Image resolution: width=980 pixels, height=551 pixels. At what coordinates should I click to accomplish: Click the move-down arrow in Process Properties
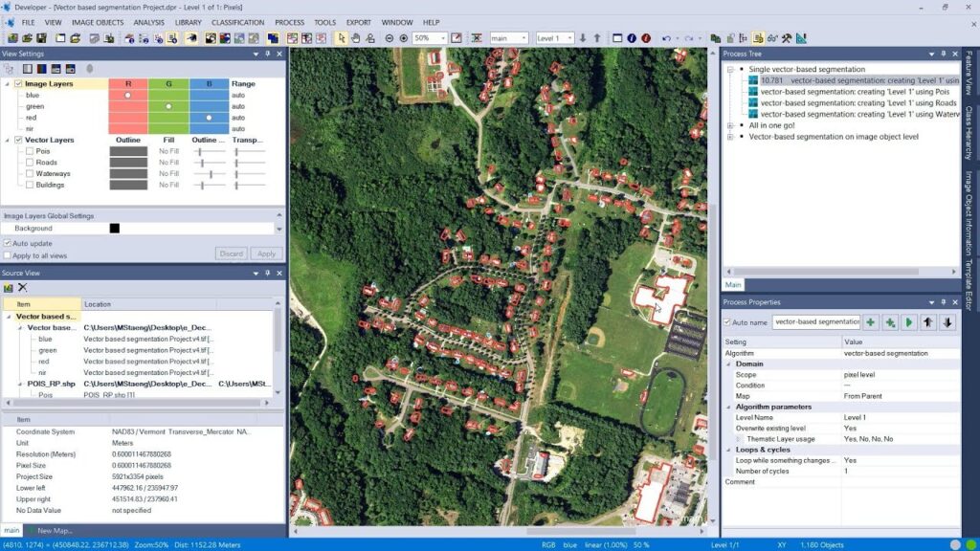point(948,322)
